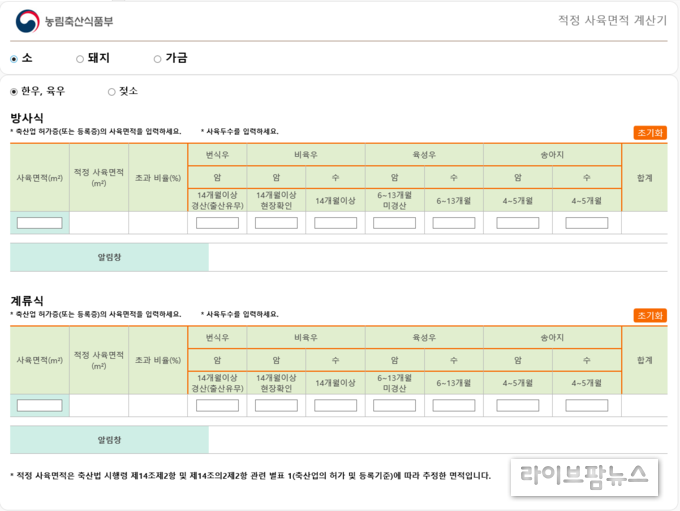Click 초과 비율(%) header in 방사식 table
Screen dimensions: 680x511
(158, 178)
